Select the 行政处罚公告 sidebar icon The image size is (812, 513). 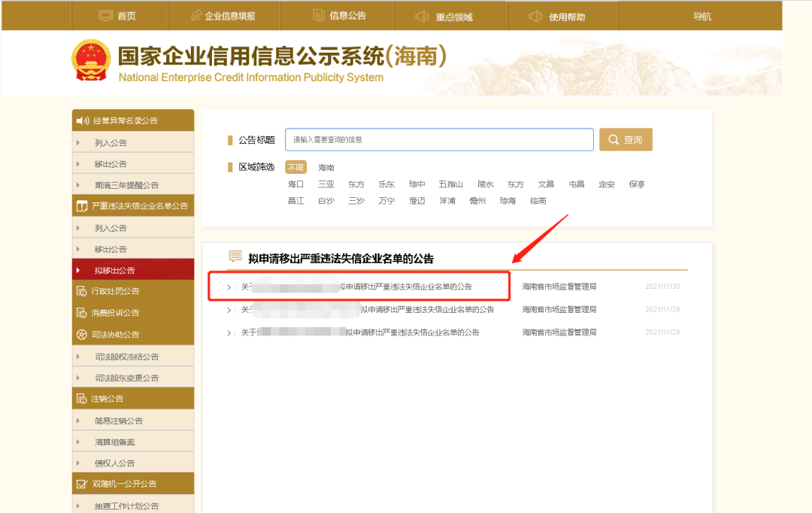pyautogui.click(x=83, y=290)
